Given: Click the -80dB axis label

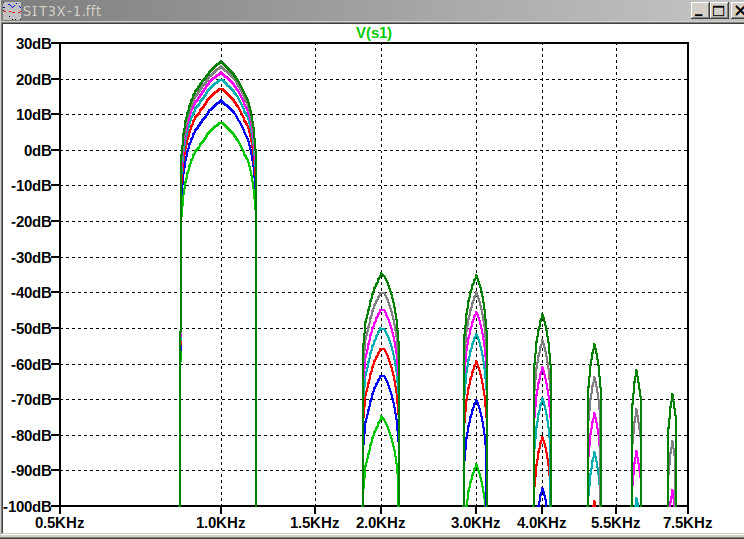Looking at the screenshot, I should click(x=31, y=435).
